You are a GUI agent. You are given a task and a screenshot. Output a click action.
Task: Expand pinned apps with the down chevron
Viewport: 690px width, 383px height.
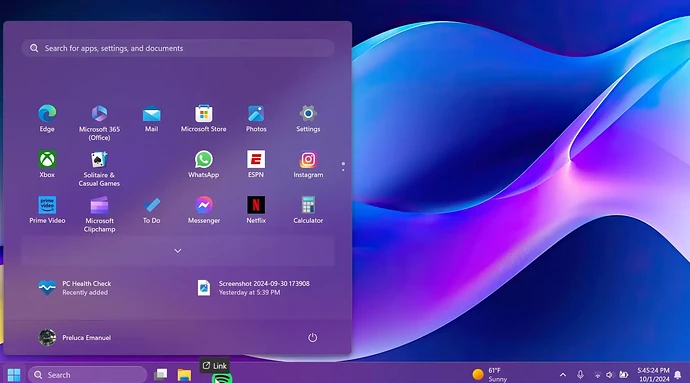[178, 251]
